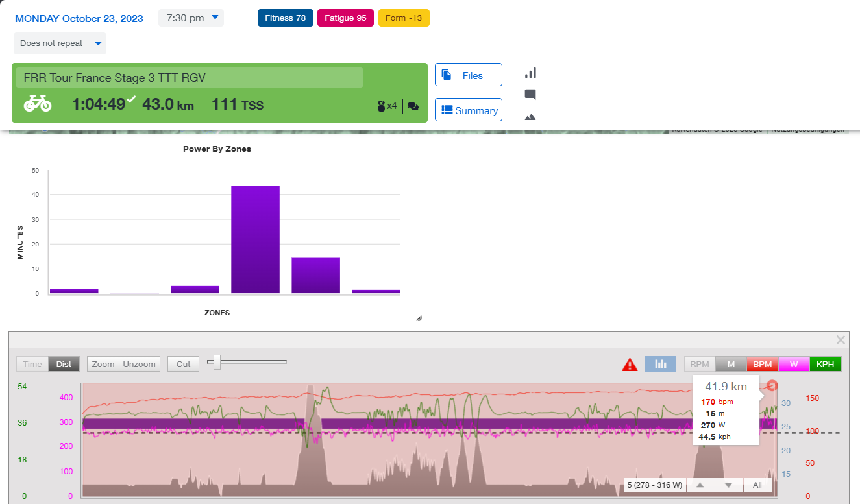Screen dimensions: 860x504
Task: Switch graph x-axis to Time
Action: 32,364
